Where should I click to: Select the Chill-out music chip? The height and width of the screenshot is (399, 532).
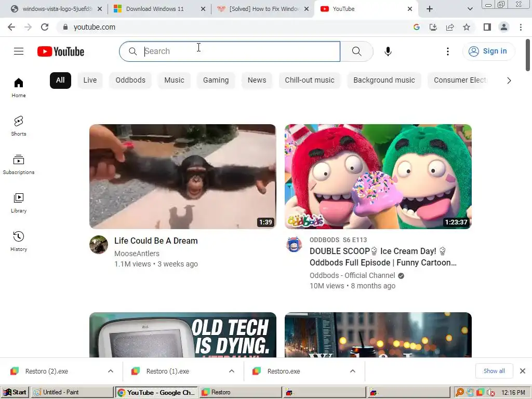310,81
